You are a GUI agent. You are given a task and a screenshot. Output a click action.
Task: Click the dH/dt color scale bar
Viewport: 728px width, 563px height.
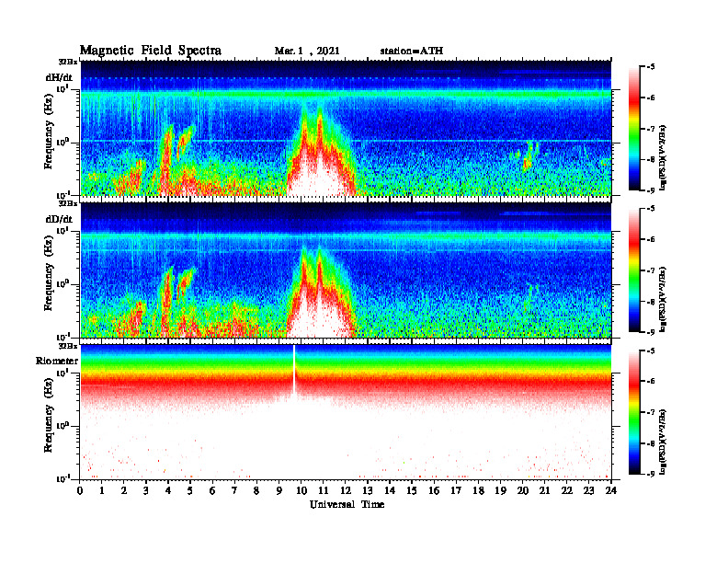pos(634,129)
